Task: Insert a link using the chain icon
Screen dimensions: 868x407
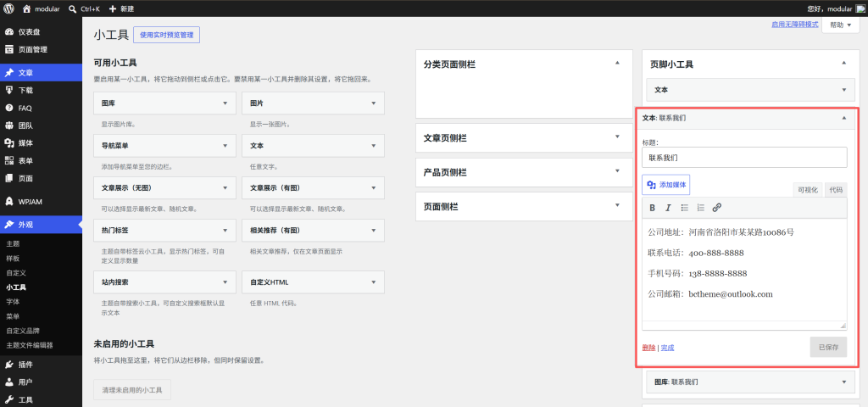Action: pyautogui.click(x=717, y=208)
